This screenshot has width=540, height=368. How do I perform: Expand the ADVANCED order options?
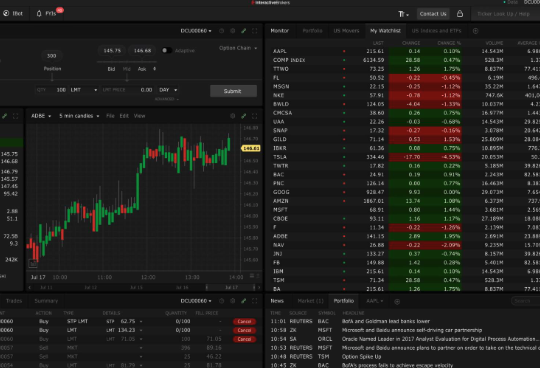click(x=167, y=99)
